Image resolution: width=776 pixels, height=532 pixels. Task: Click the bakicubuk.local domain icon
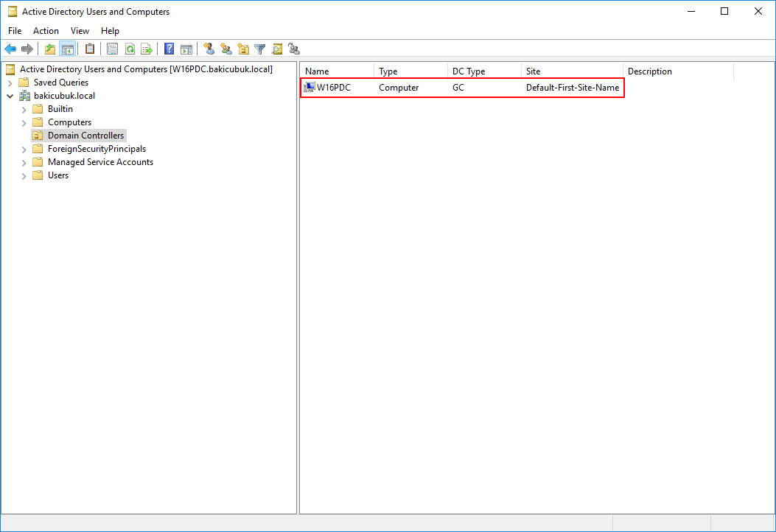(24, 96)
